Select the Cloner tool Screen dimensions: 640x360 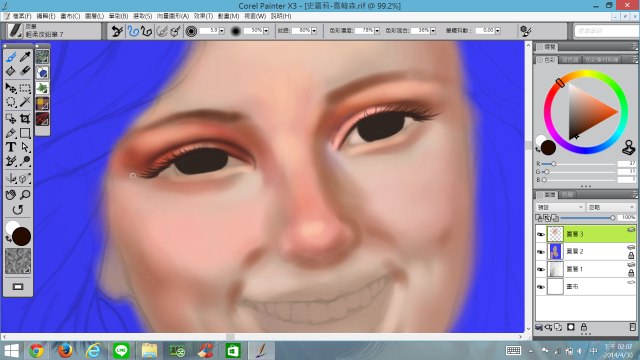11,161
